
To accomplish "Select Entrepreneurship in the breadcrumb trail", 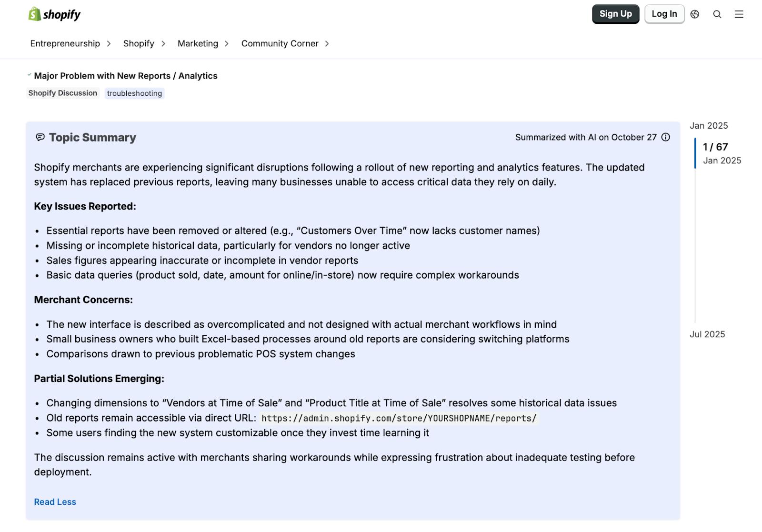I will [x=65, y=43].
